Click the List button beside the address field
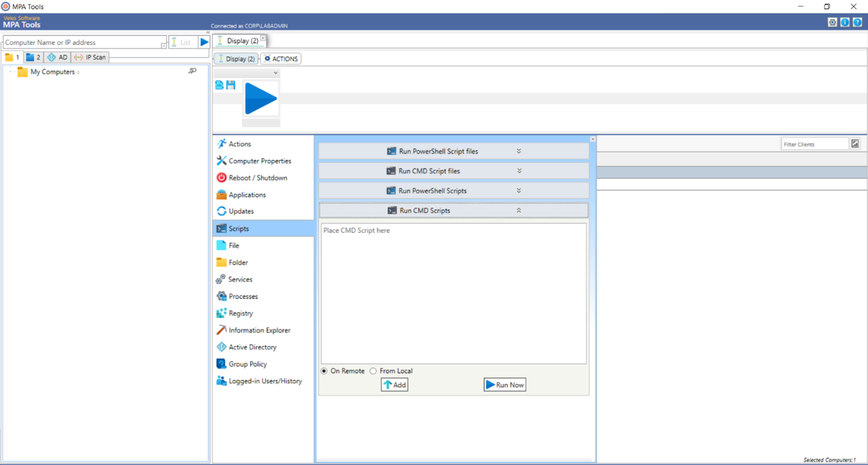868x465 pixels. tap(183, 42)
